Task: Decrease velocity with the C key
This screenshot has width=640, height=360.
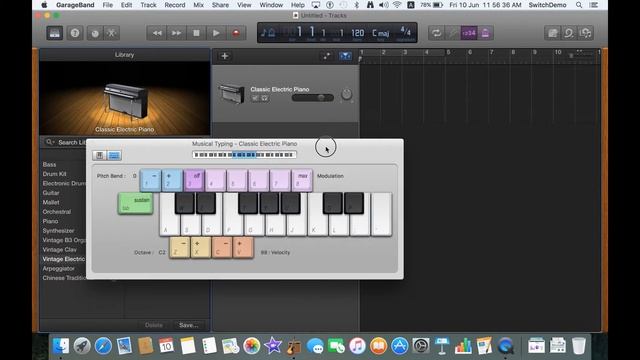Action: point(222,247)
